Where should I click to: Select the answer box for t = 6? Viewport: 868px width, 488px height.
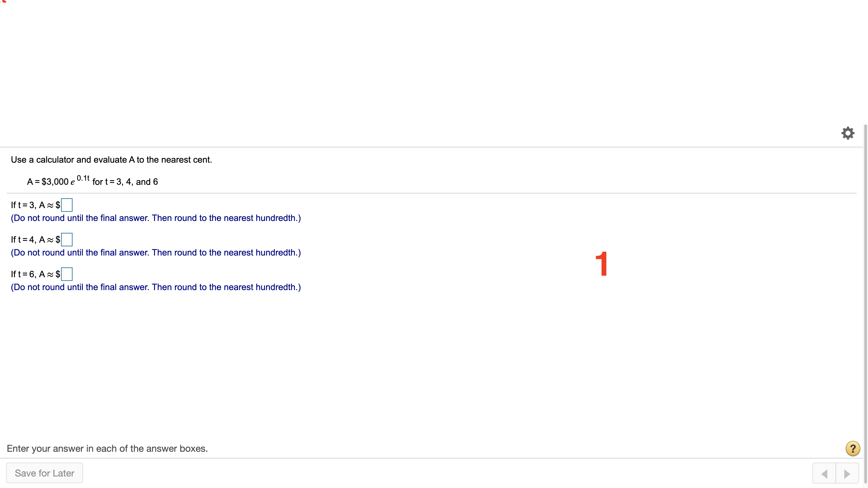[67, 274]
